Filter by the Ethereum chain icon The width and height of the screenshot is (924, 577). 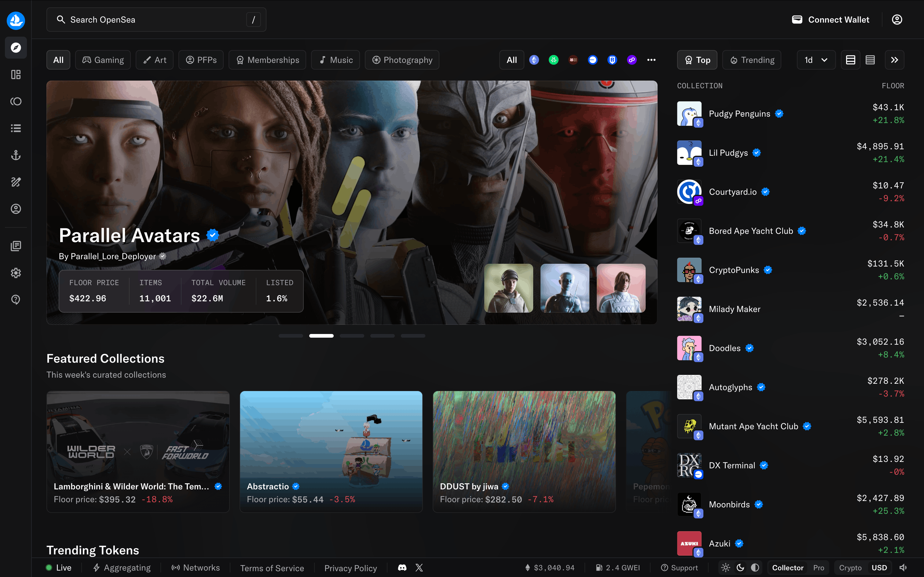pos(534,60)
